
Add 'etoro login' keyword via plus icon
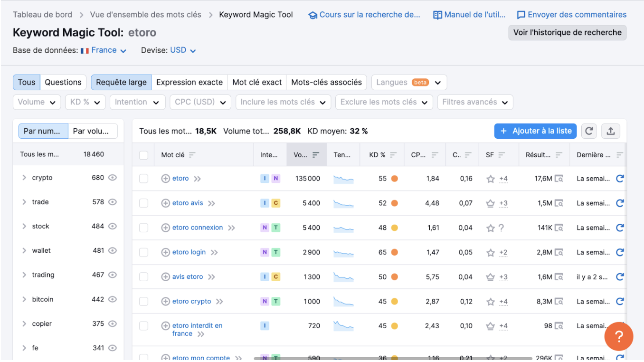[165, 252]
